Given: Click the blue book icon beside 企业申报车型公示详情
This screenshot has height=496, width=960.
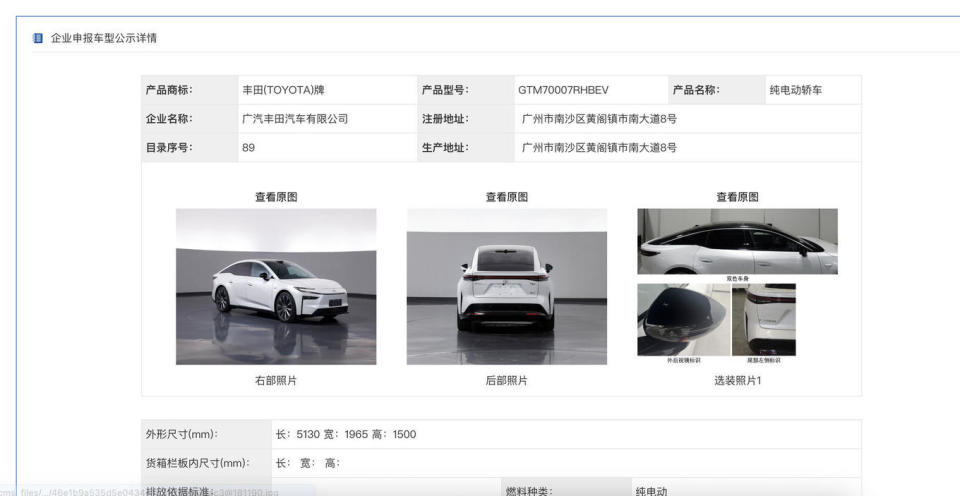Looking at the screenshot, I should click(x=38, y=38).
